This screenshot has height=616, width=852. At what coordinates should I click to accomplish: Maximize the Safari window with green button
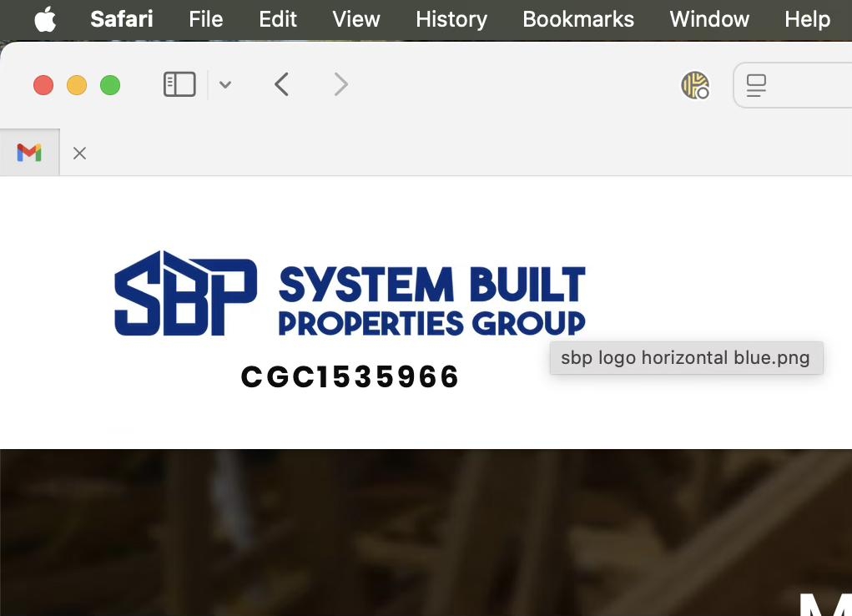pos(110,85)
